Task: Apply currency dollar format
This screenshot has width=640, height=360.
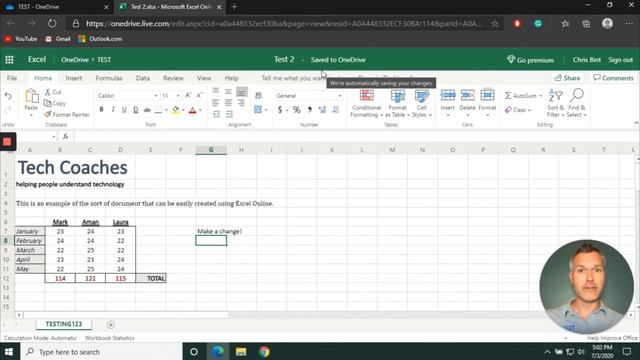Action: 280,109
